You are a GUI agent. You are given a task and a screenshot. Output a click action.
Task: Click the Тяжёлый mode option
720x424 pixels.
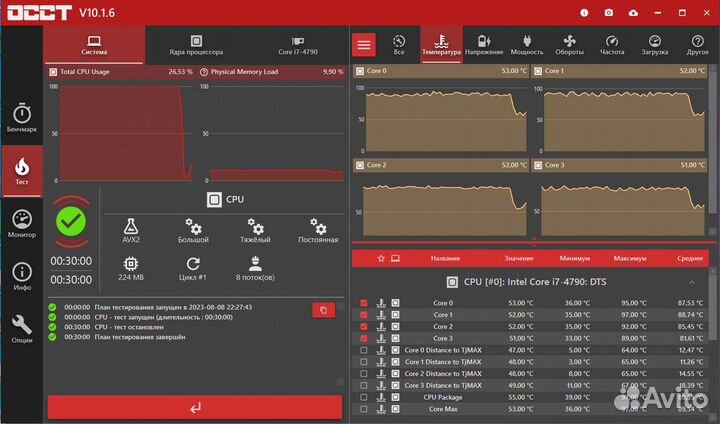(x=255, y=231)
